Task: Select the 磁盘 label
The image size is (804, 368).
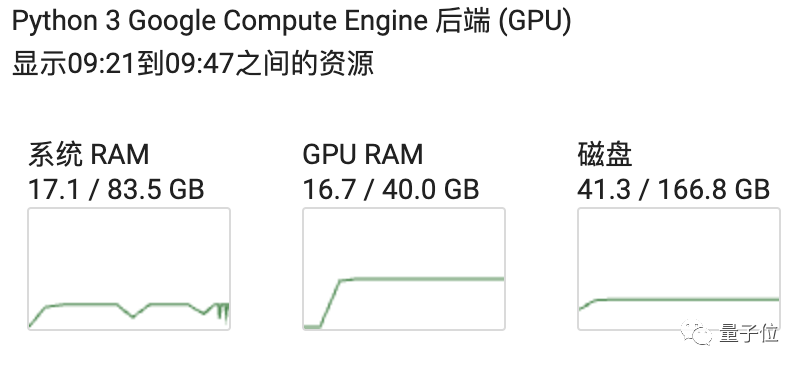Action: [x=605, y=155]
